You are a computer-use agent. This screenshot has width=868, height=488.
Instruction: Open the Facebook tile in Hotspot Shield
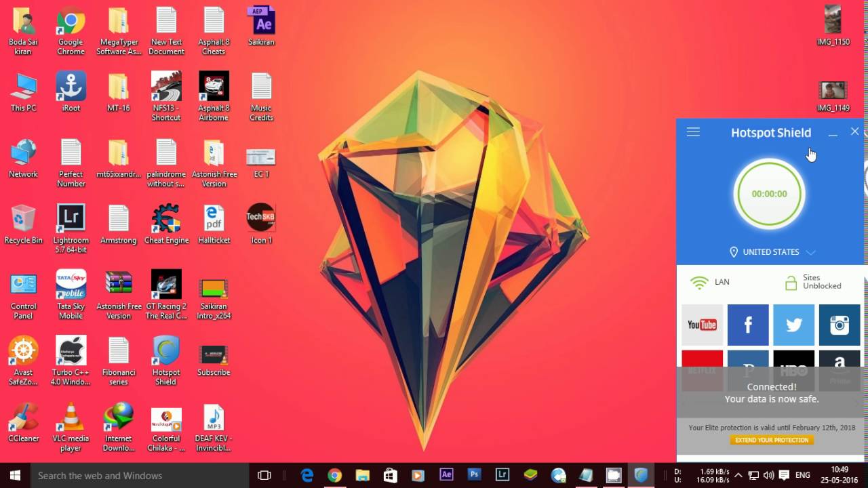tap(748, 325)
